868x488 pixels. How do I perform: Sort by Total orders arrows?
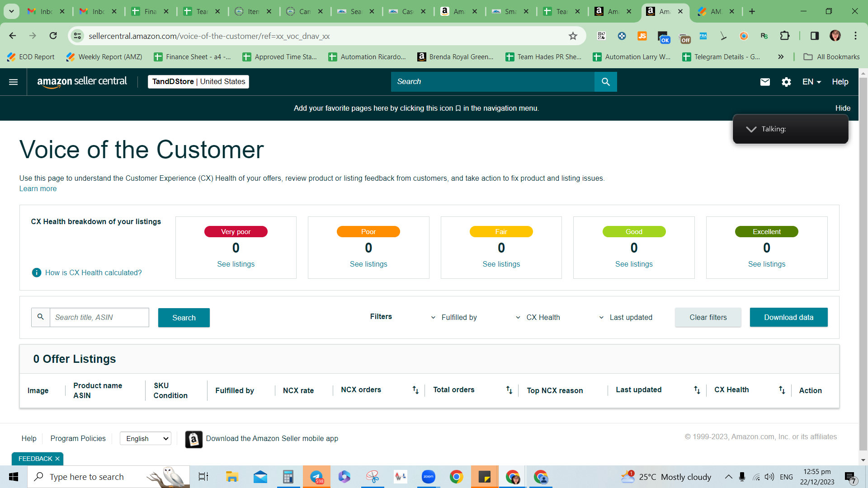509,390
